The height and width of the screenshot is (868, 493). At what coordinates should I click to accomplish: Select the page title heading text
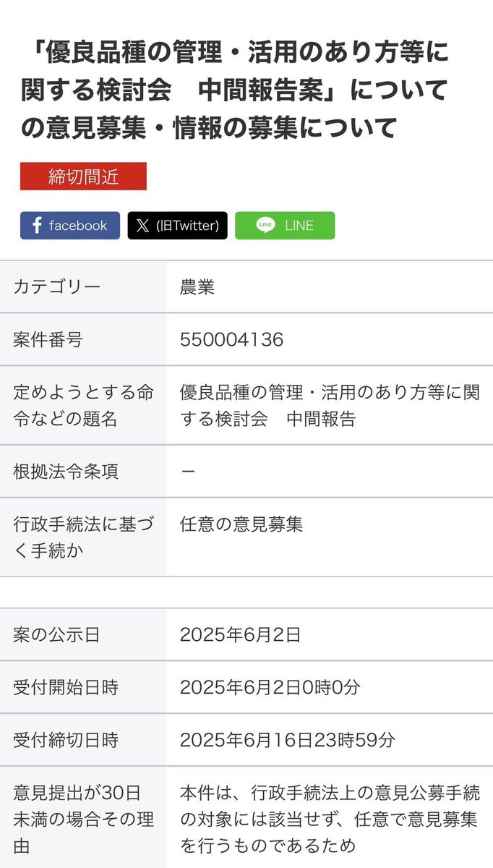point(235,90)
